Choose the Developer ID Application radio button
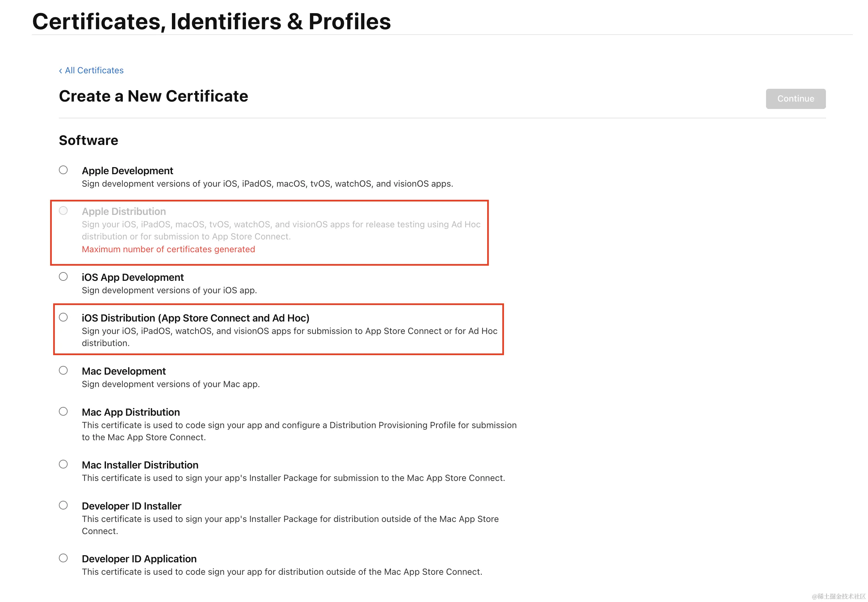 point(63,558)
